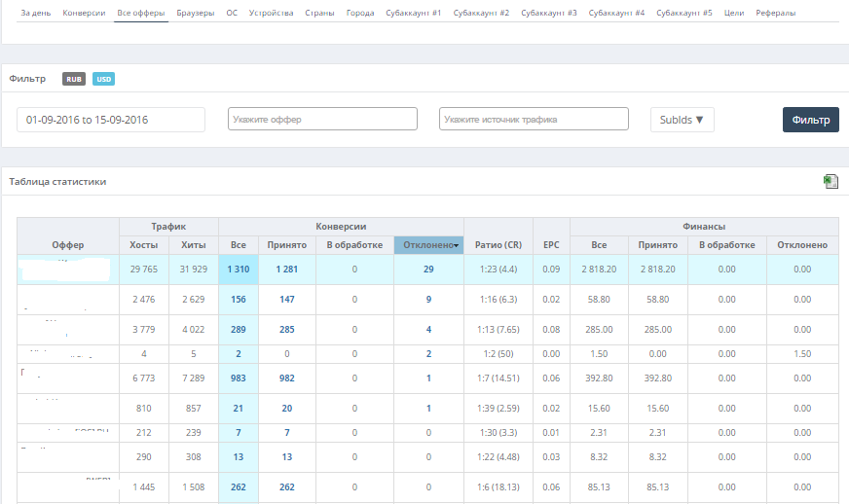Open all conversions link 21

pos(239,409)
